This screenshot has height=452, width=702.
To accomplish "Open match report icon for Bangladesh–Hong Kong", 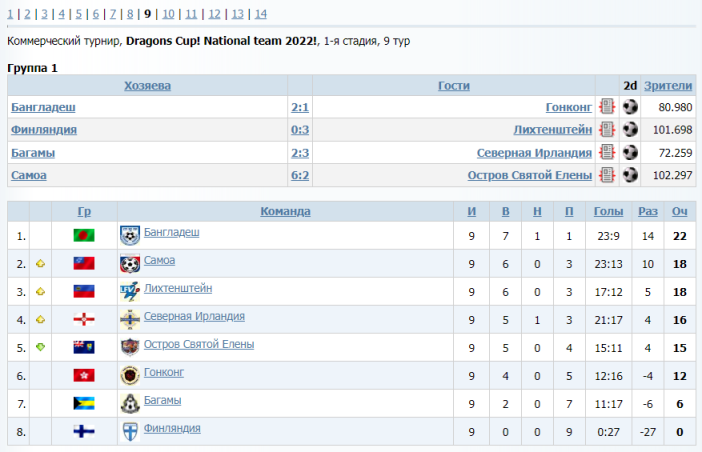I will point(607,106).
